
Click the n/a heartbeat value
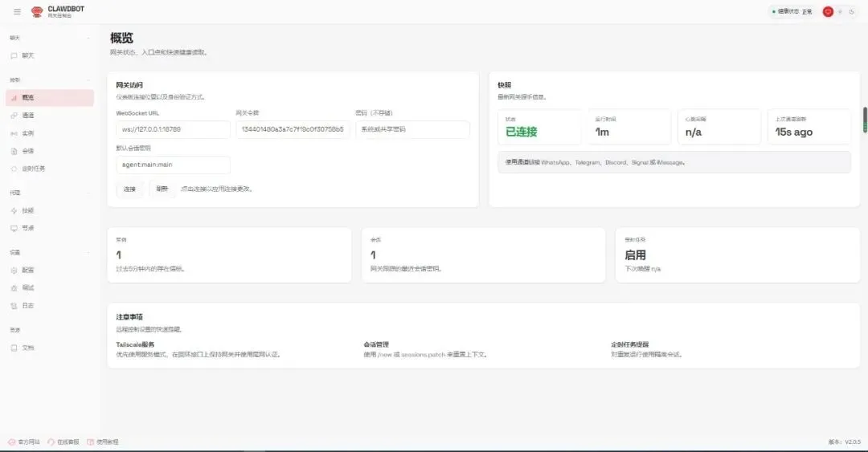(693, 132)
